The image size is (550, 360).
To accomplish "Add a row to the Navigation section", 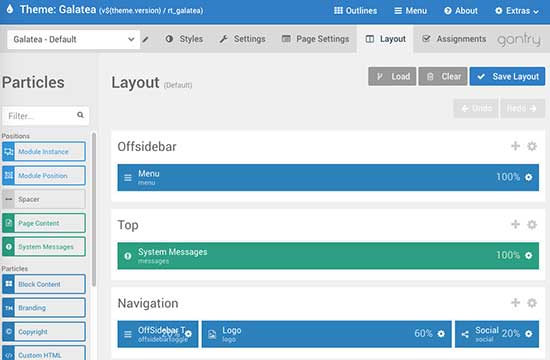I will click(515, 303).
